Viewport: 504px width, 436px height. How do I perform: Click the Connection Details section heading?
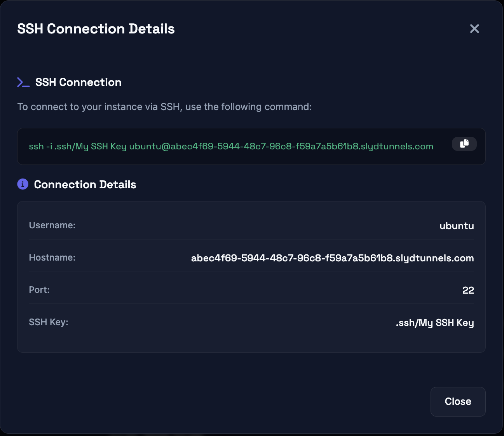[x=85, y=184]
